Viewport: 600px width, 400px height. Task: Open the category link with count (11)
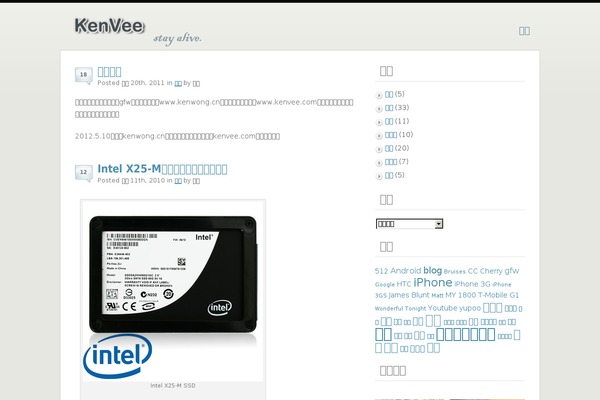[x=389, y=121]
